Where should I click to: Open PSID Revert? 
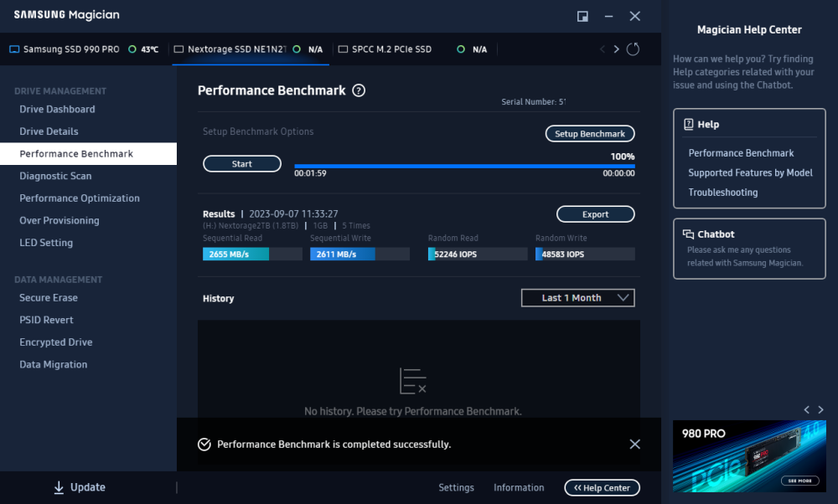46,320
